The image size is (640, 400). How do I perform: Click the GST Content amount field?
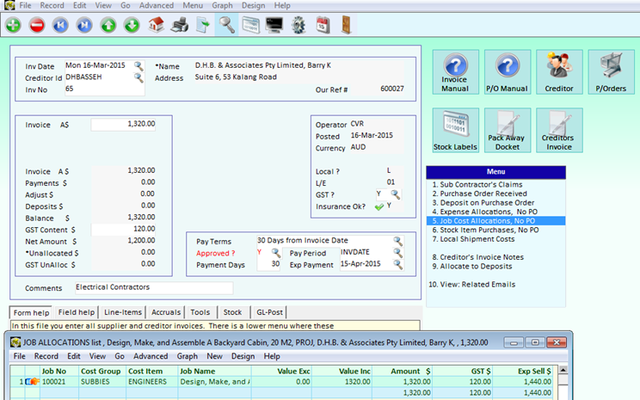click(124, 229)
